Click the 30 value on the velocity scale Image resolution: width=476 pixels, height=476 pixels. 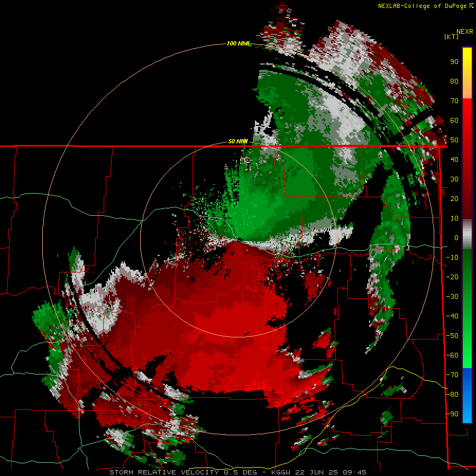coord(454,179)
